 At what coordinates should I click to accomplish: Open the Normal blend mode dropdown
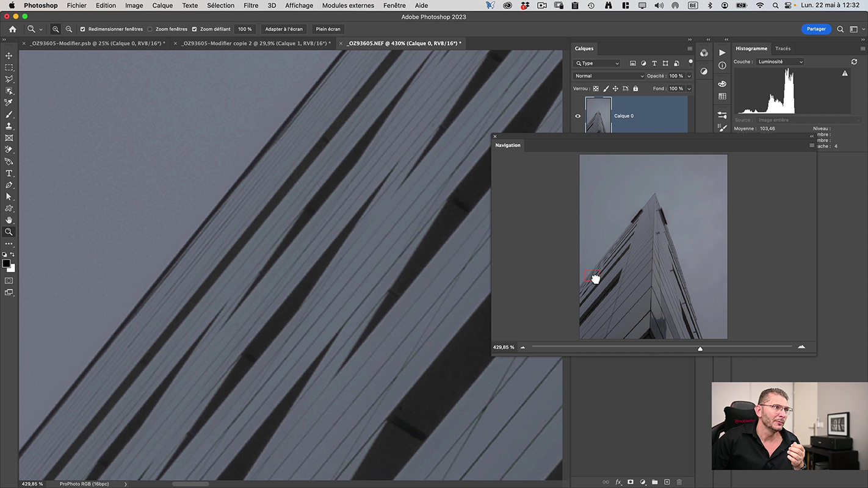tap(609, 76)
